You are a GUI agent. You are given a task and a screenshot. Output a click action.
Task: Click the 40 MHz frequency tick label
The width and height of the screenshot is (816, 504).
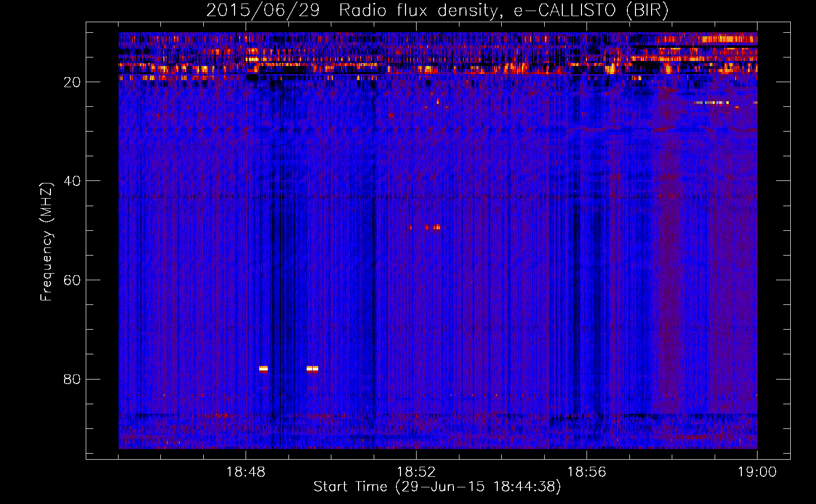72,181
